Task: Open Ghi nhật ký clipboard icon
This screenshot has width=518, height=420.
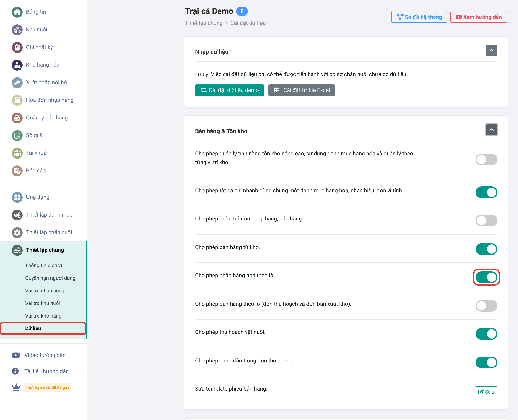Action: click(17, 47)
